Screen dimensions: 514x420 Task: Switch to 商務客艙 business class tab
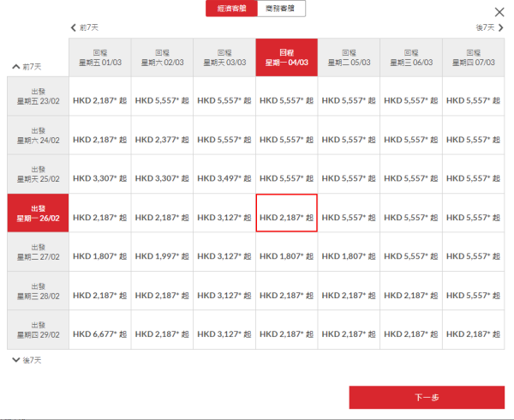[x=280, y=9]
